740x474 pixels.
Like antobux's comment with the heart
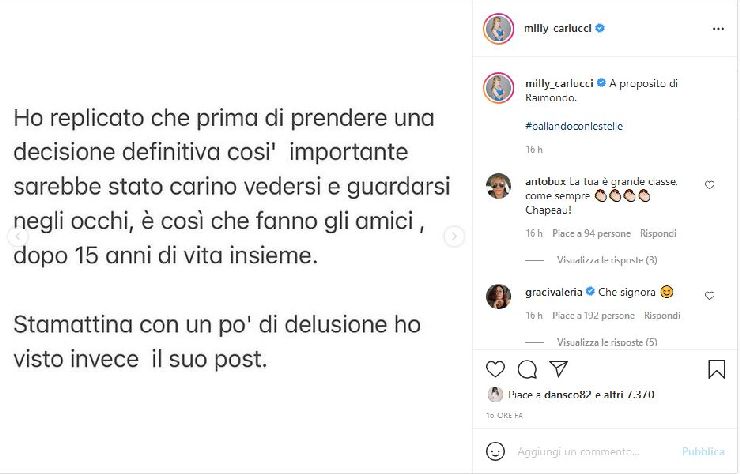(710, 185)
